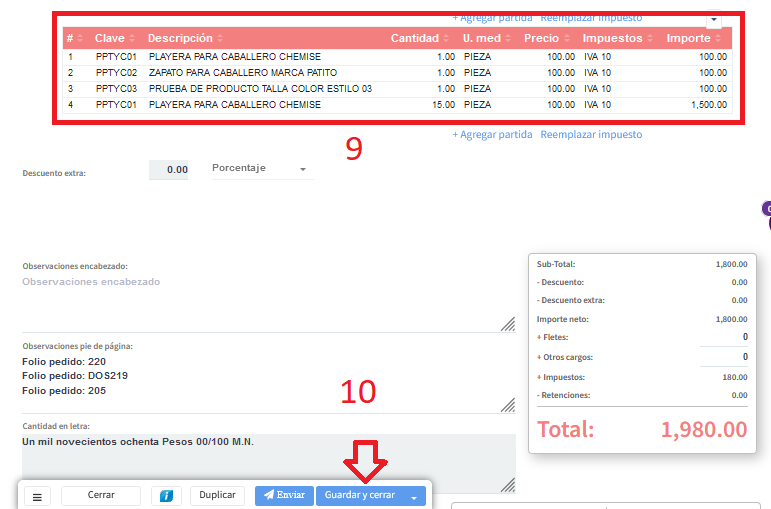Click the Otros cargos amount field
The width and height of the screenshot is (771, 509).
tap(723, 357)
